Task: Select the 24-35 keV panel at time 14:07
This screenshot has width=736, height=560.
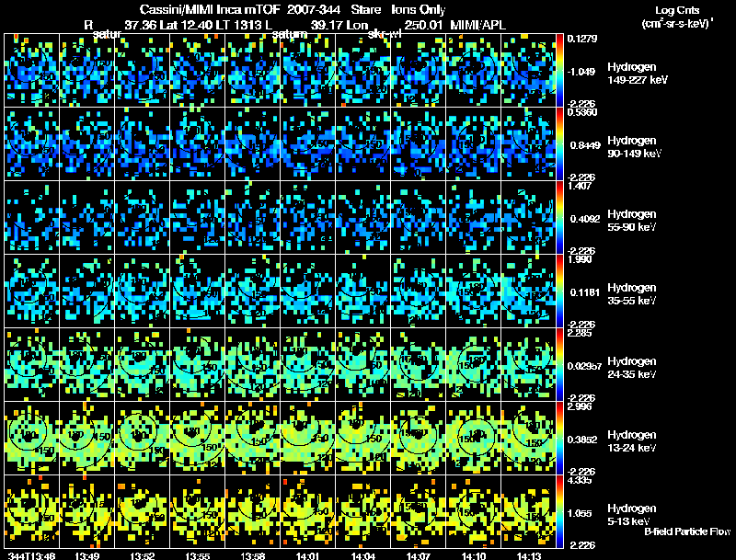Action: (419, 365)
